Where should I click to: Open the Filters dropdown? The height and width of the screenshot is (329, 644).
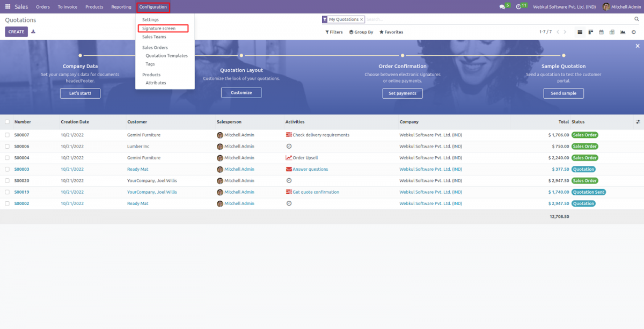pos(334,32)
